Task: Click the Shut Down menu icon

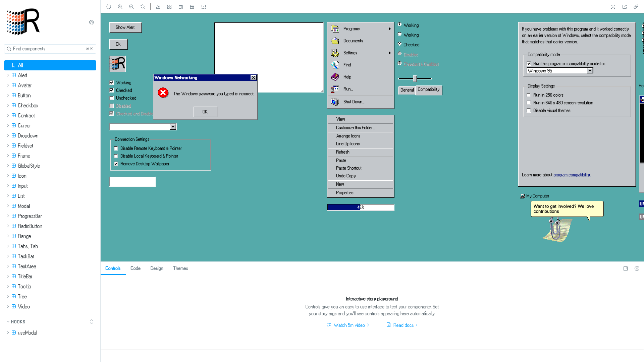Action: 335,102
